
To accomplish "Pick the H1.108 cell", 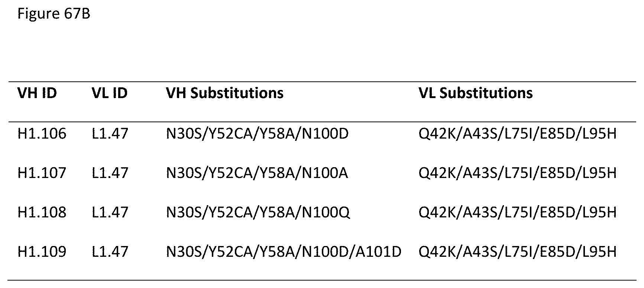I will (x=42, y=213).
